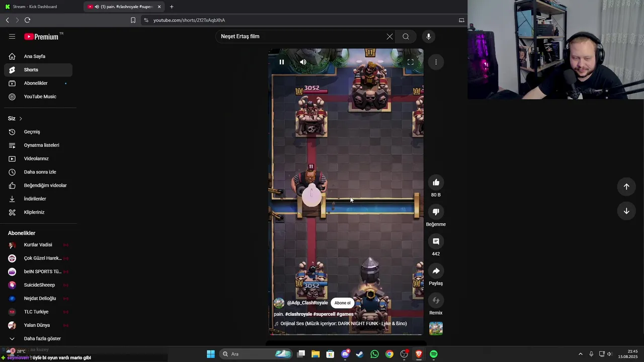Share the Short via Paylaş
The height and width of the screenshot is (362, 644).
(436, 271)
